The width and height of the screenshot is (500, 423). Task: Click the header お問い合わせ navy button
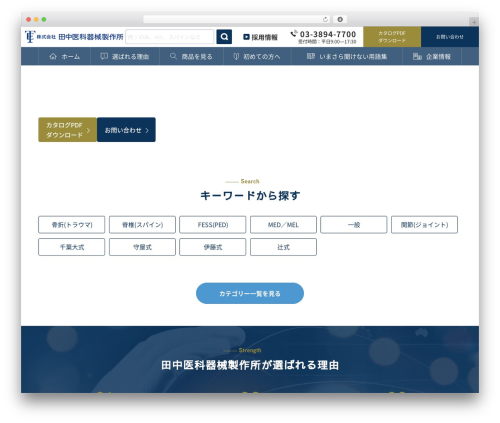coord(450,37)
